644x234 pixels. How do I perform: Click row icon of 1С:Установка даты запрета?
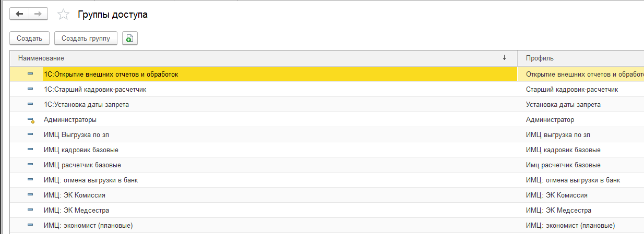coord(30,104)
